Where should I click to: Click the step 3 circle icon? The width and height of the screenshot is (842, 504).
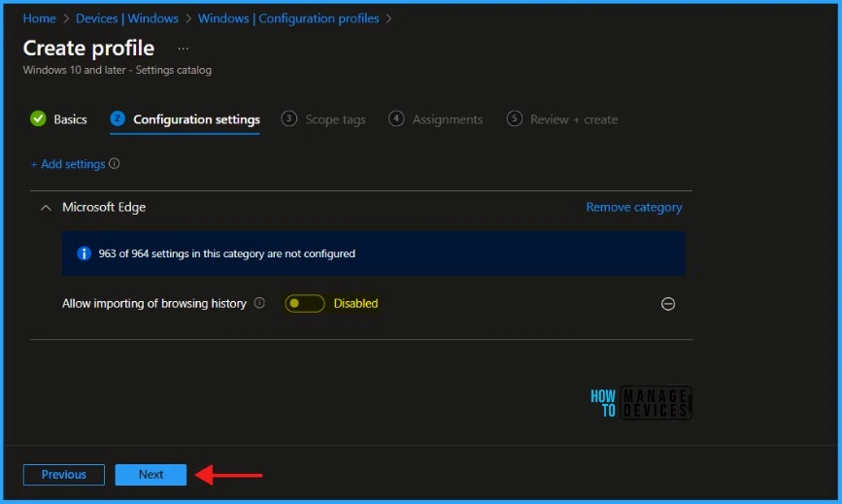click(x=288, y=118)
